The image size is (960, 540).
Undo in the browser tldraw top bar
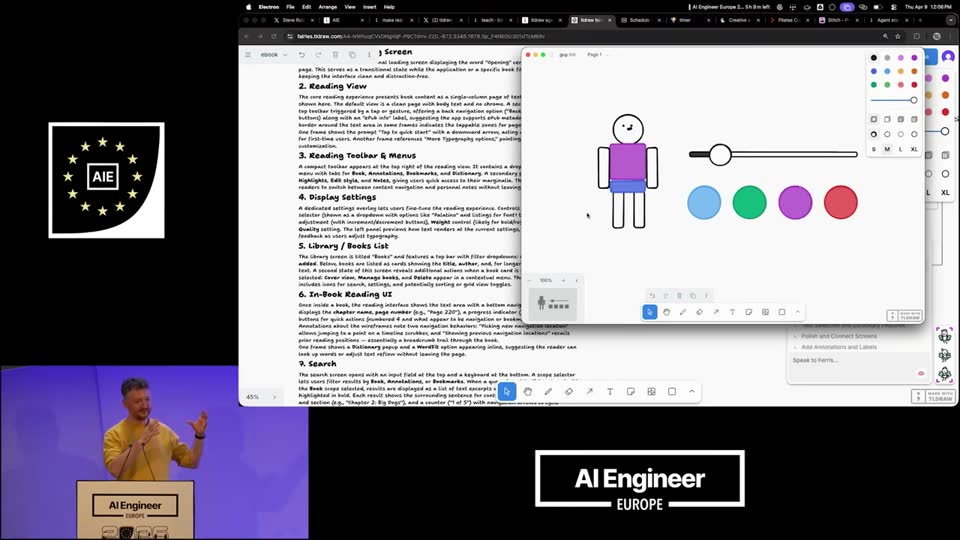coord(302,54)
